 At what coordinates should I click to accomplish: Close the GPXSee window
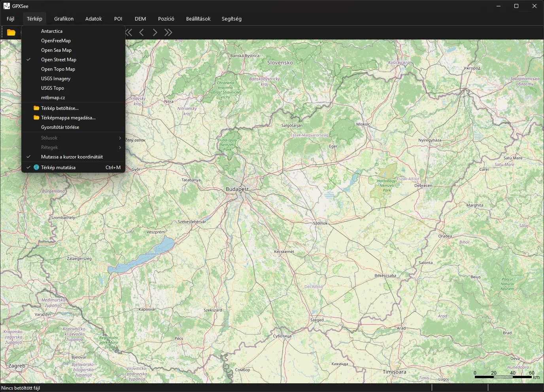pyautogui.click(x=535, y=6)
